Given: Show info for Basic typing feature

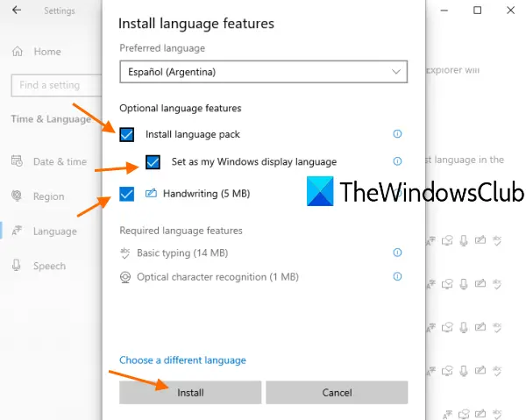Looking at the screenshot, I should (397, 253).
